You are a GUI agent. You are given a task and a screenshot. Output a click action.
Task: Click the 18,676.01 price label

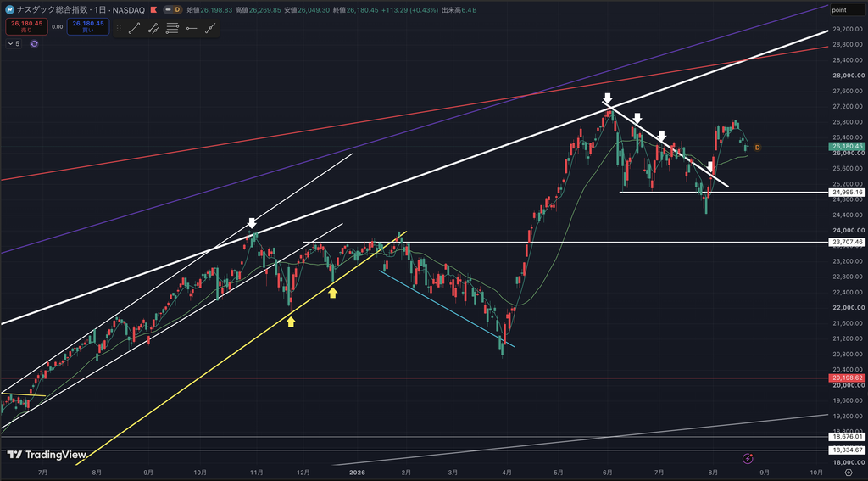pos(847,437)
